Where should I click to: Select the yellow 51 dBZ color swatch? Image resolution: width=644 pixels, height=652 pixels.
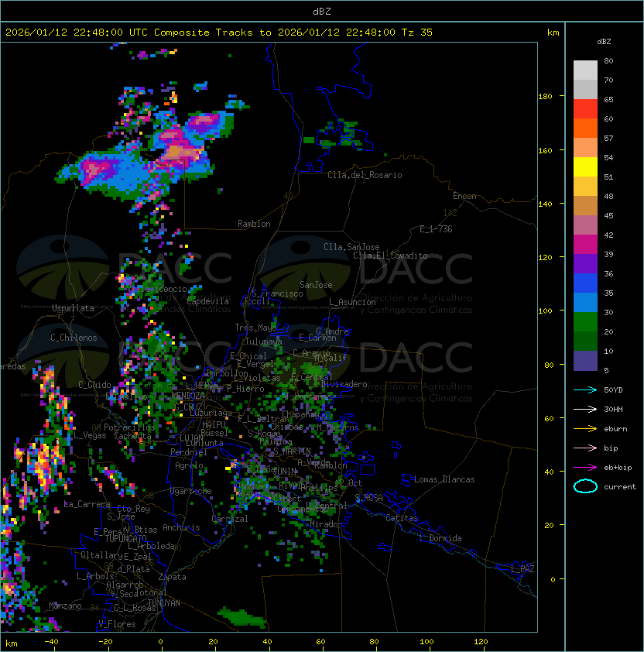(x=585, y=166)
